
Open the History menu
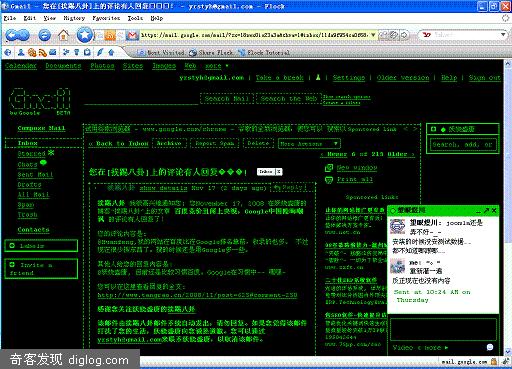(x=74, y=18)
